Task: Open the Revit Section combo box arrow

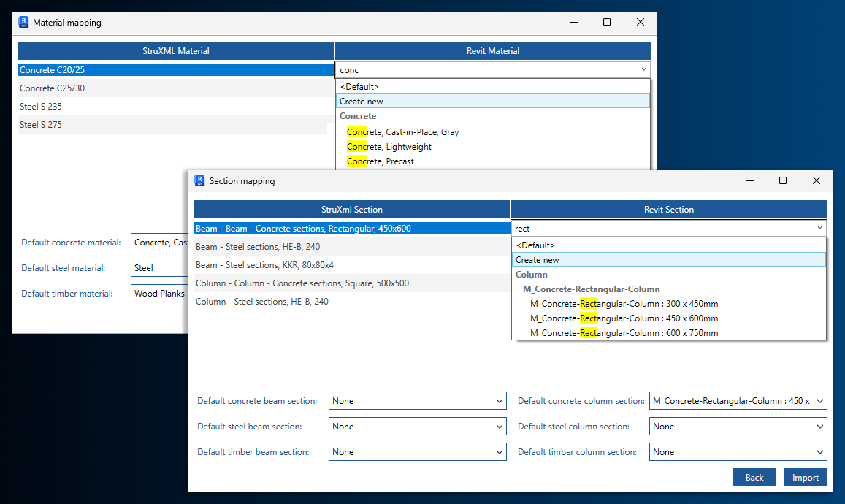Action: [x=819, y=228]
